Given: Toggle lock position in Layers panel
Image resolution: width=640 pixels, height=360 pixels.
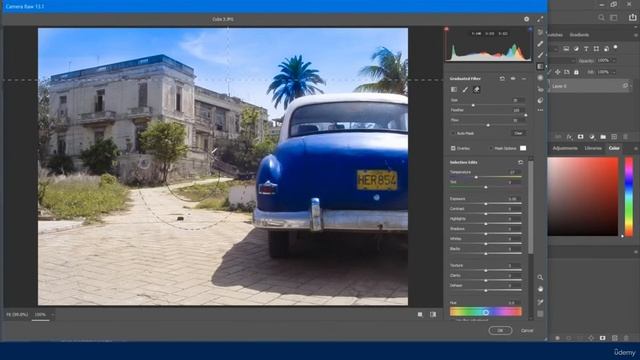Looking at the screenshot, I should click(x=558, y=72).
